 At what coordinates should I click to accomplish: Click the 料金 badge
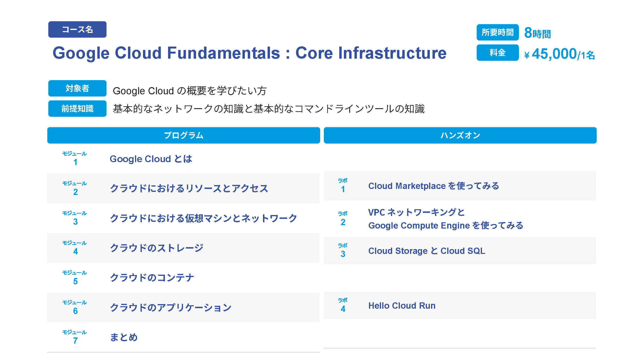click(x=497, y=53)
